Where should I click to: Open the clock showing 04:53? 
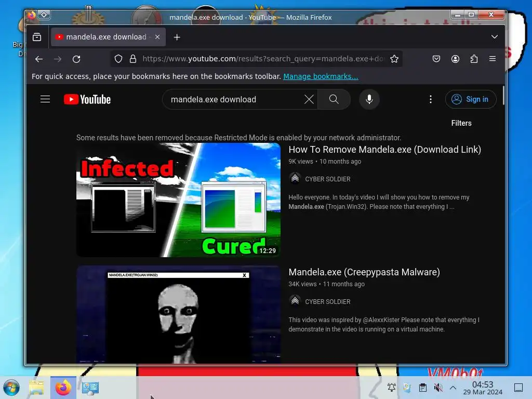(483, 388)
